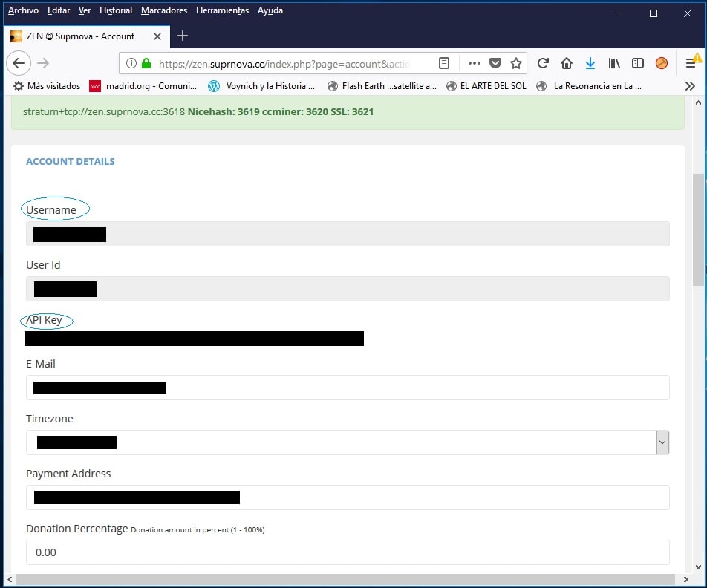The width and height of the screenshot is (707, 588).
Task: Open the madrid.org bookmark
Action: (143, 86)
